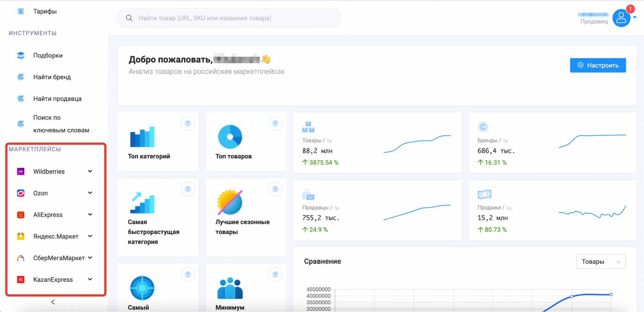Open the Минимум card label
The image size is (644, 312).
[x=230, y=307]
